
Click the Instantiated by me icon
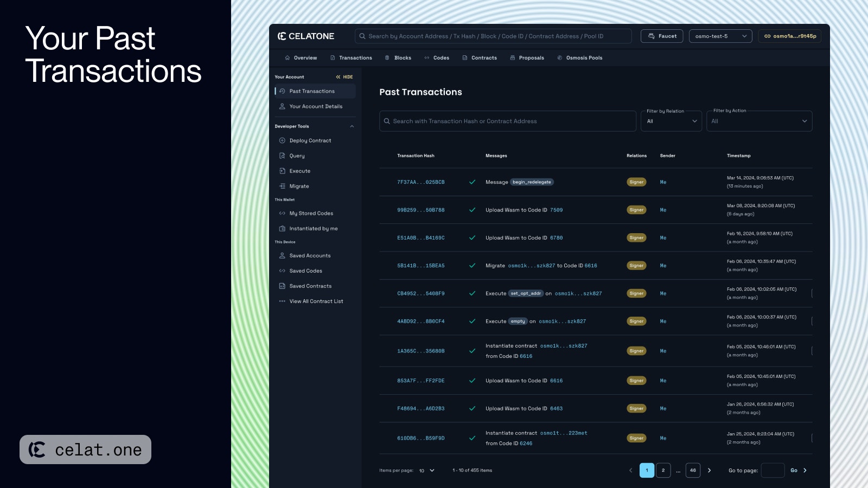point(282,228)
